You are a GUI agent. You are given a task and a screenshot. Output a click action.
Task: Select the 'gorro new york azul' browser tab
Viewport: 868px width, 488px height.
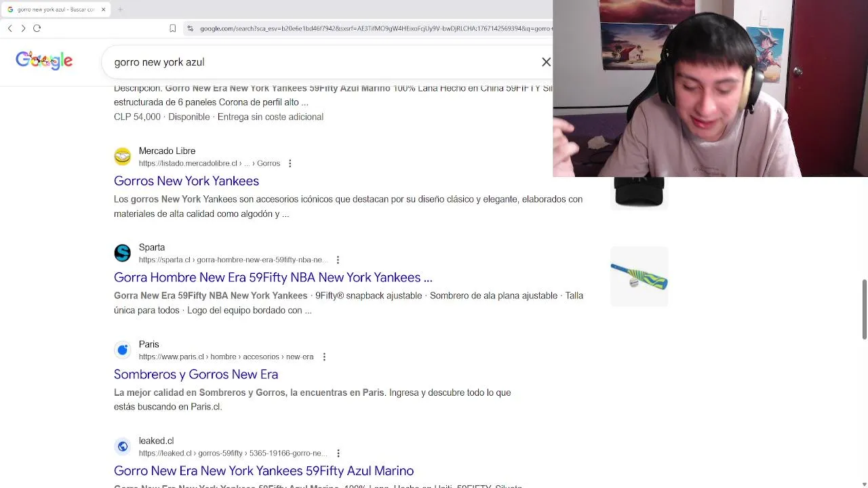(x=56, y=9)
